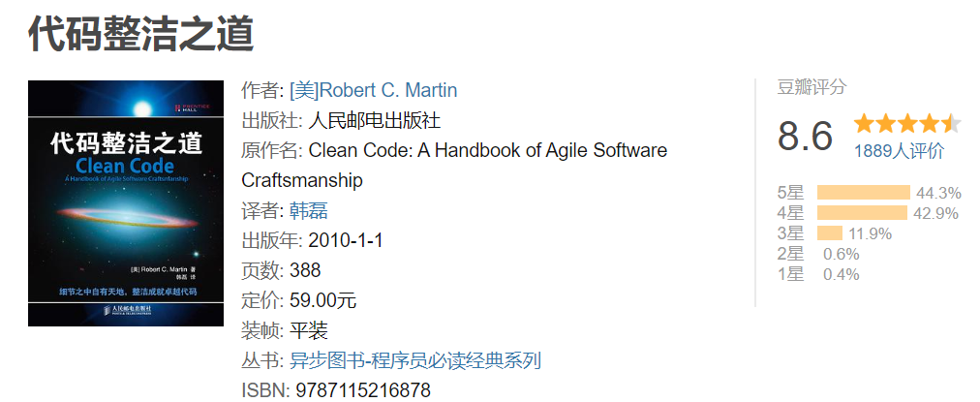Click the 3星 rating bar

point(829,233)
